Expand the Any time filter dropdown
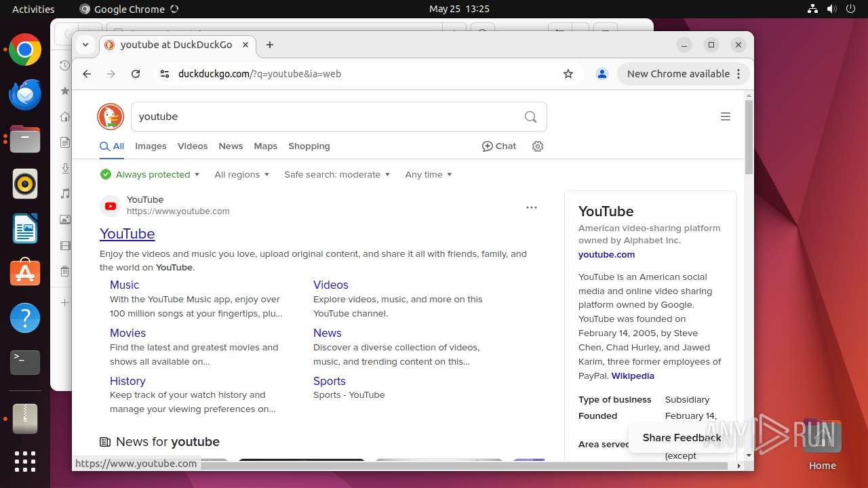Viewport: 868px width, 488px height. (429, 175)
